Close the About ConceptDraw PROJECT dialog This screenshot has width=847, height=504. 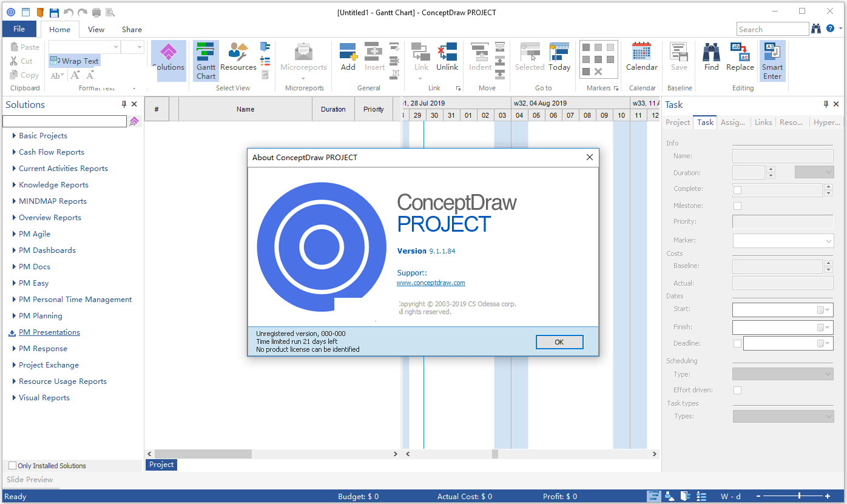point(589,157)
